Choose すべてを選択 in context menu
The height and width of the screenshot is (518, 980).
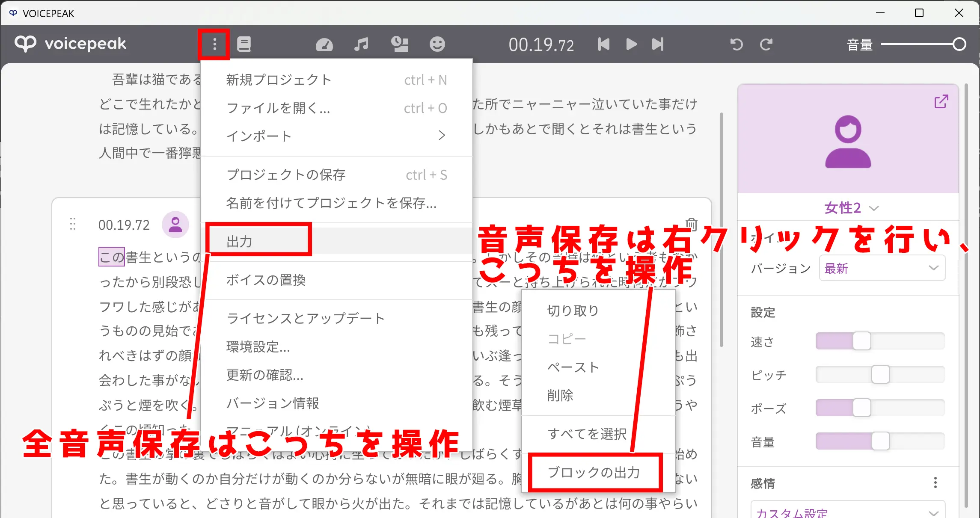coord(599,434)
